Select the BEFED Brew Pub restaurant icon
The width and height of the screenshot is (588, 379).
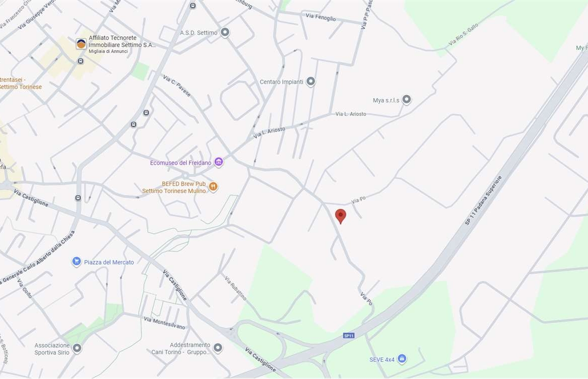coord(213,187)
